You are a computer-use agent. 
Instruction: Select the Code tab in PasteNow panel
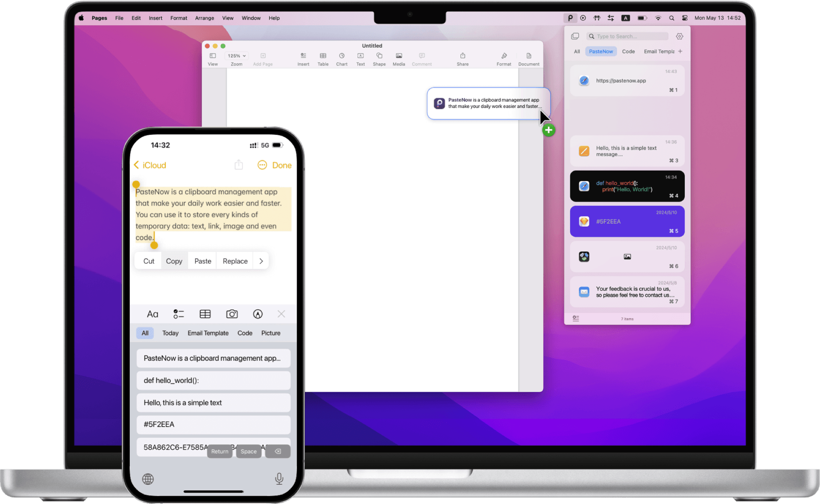tap(628, 51)
